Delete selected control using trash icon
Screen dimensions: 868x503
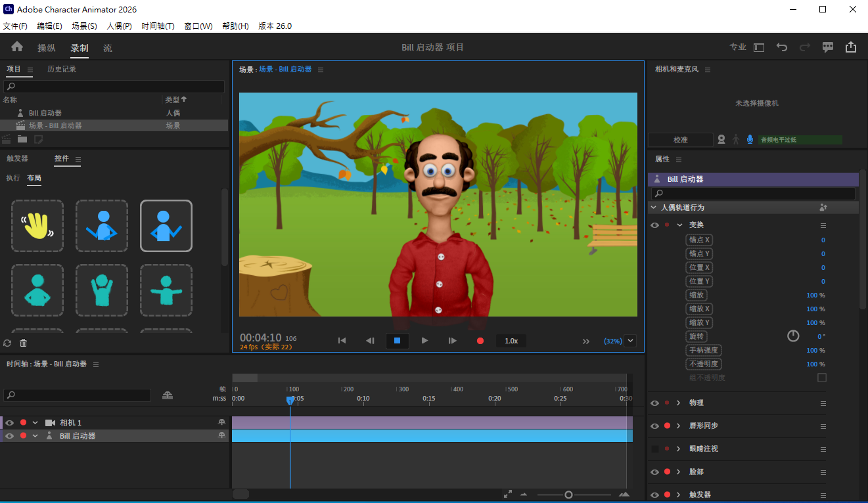[24, 343]
